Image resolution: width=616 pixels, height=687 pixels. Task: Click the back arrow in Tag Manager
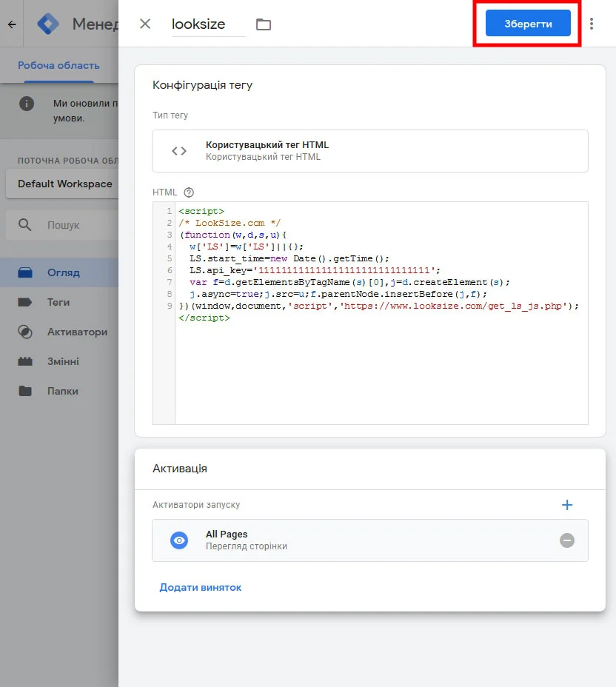12,24
